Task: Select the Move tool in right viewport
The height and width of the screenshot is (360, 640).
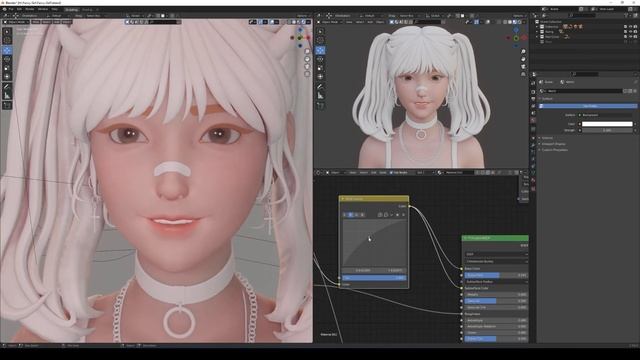Action: pos(320,50)
